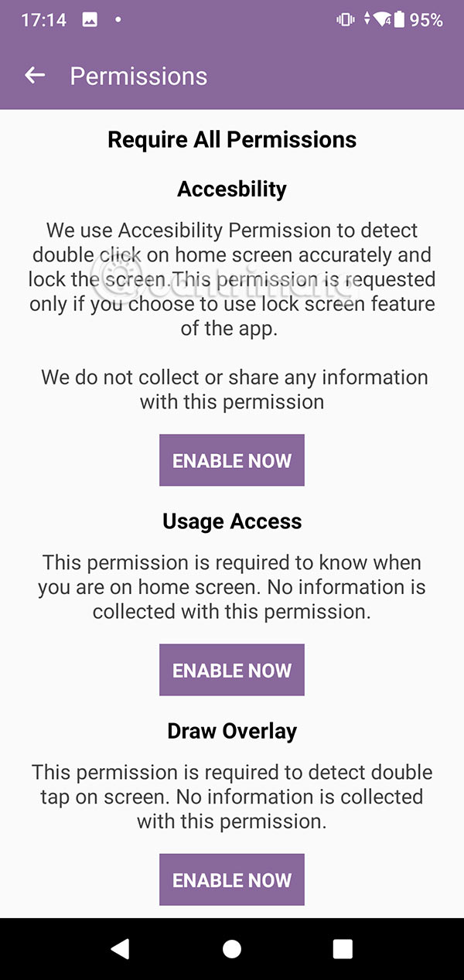Open recent apps with the square navigation button

point(342,948)
